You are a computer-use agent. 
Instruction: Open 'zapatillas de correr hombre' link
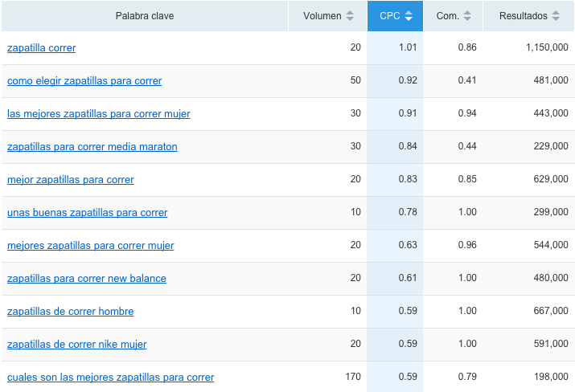71,312
